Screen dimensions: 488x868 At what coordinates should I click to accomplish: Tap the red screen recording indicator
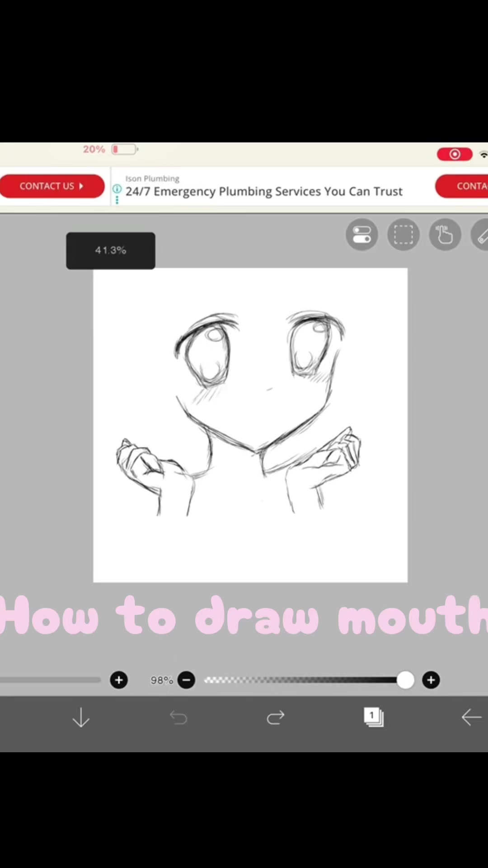tap(455, 154)
